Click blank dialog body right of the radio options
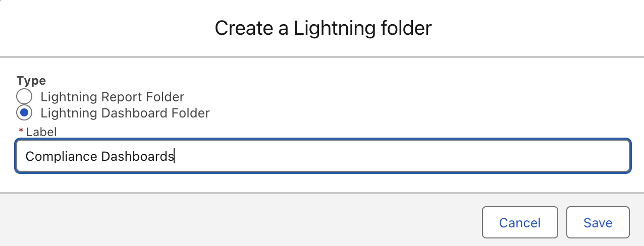The width and height of the screenshot is (644, 246). tap(424, 104)
